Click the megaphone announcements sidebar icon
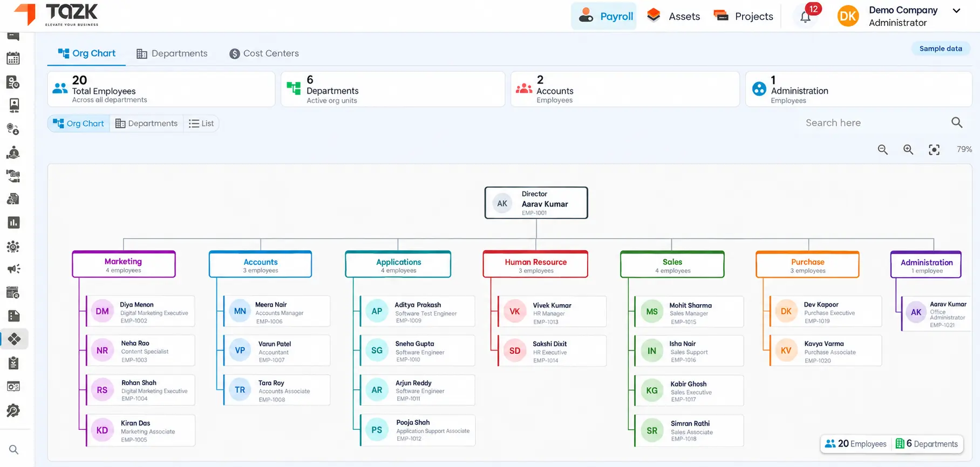The height and width of the screenshot is (467, 980). [x=13, y=269]
